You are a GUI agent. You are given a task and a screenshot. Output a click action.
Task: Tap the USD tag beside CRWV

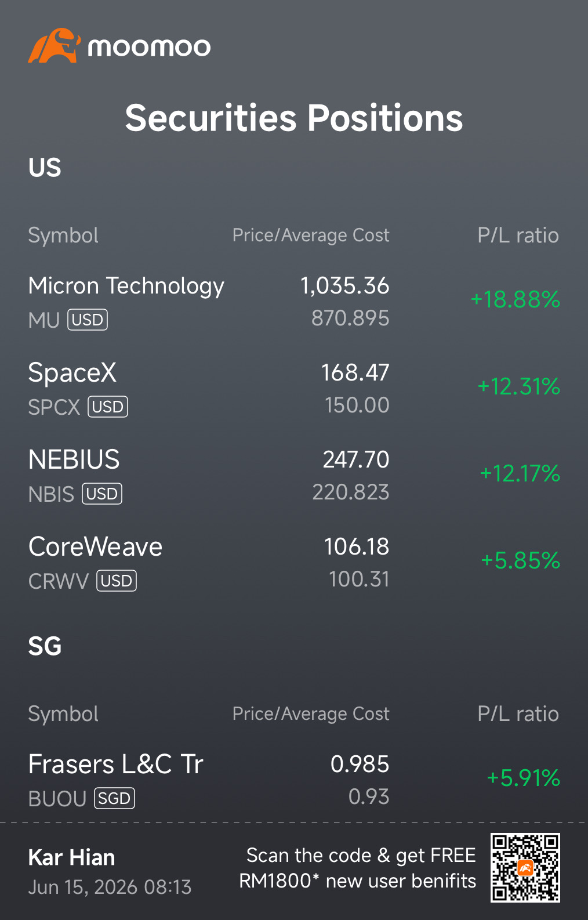(117, 581)
